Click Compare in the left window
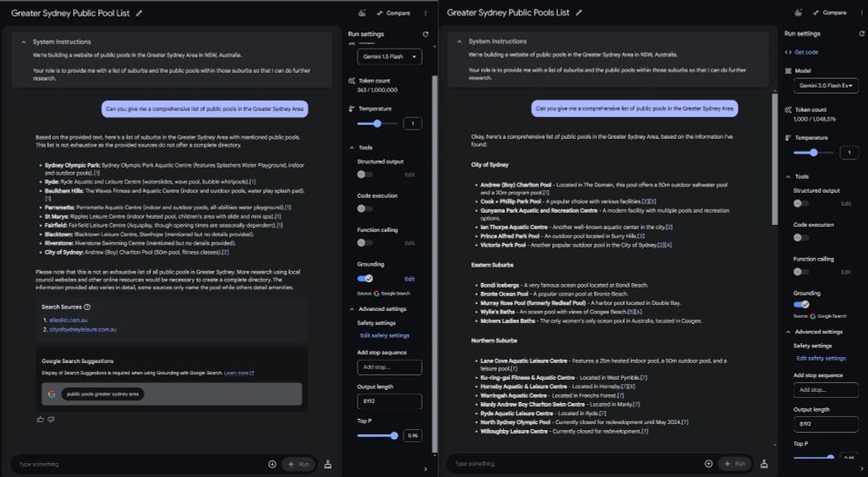Viewport: 868px width, 477px height. (393, 13)
